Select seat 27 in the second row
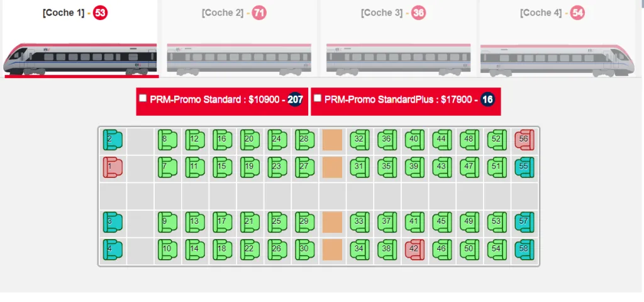 pos(305,168)
